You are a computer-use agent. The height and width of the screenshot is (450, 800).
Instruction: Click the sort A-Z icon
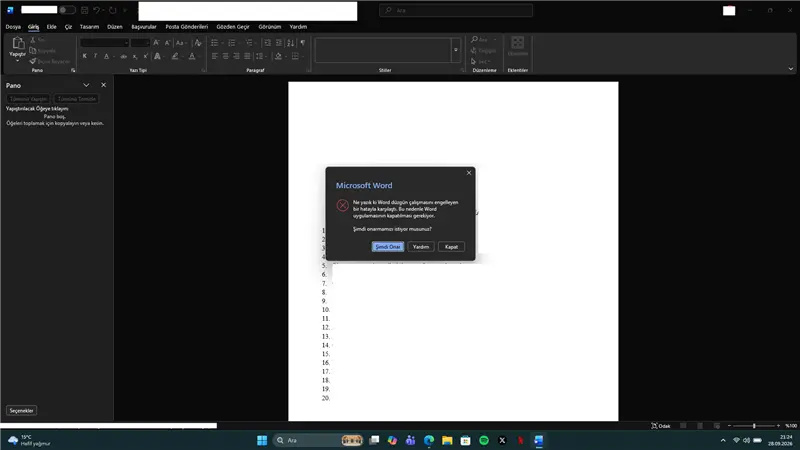291,43
